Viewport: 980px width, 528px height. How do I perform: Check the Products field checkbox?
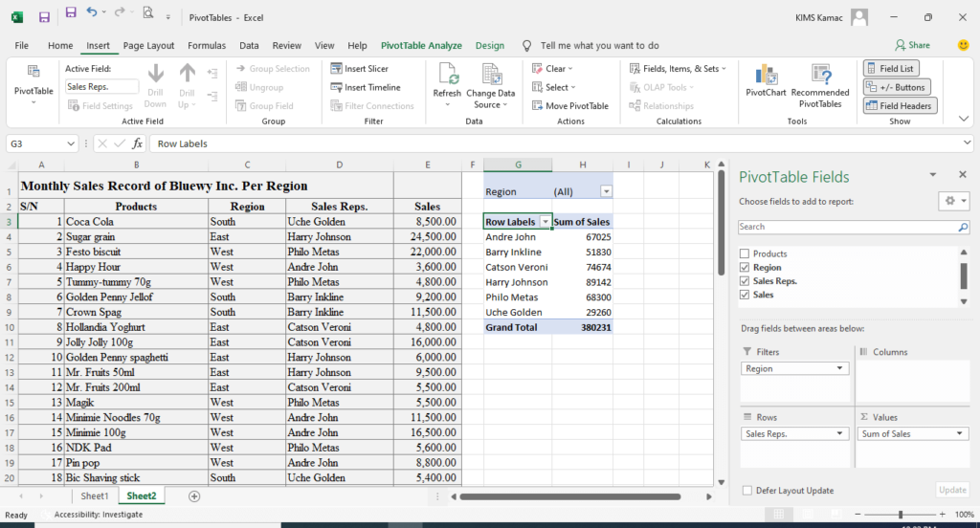pos(745,253)
